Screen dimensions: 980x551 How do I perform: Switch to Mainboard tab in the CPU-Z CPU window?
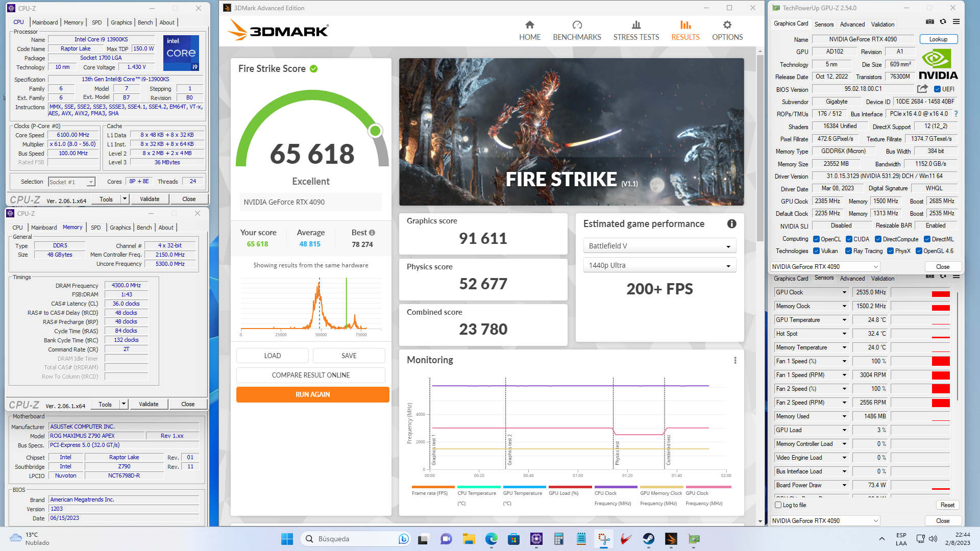point(45,22)
